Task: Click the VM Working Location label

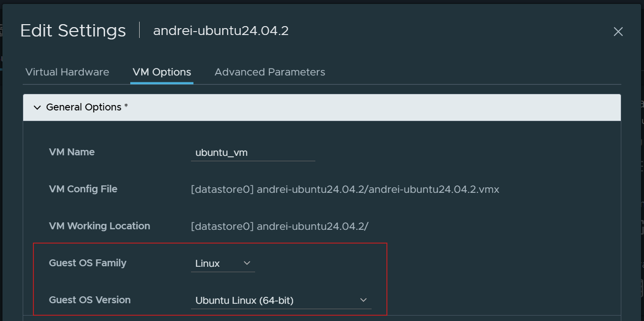Action: coord(99,226)
